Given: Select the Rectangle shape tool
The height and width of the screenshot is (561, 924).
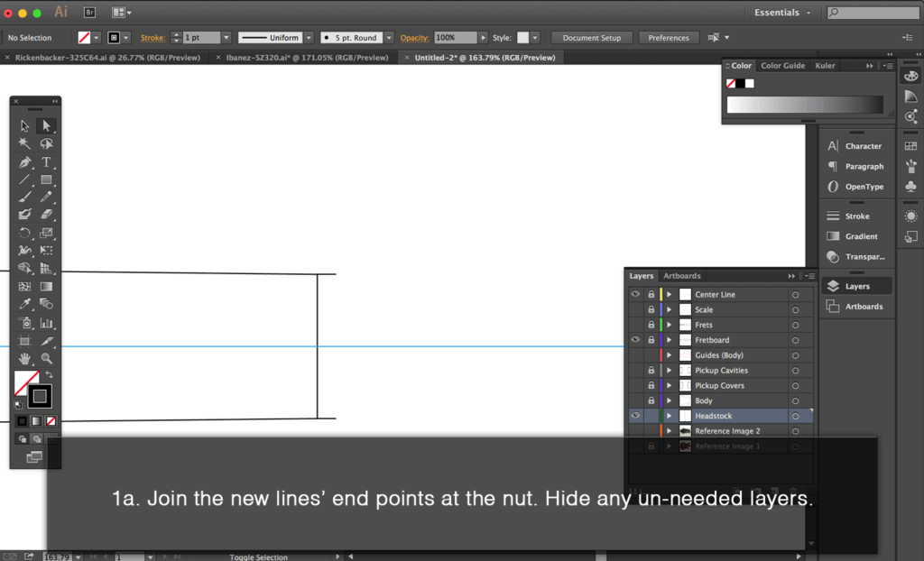Looking at the screenshot, I should coord(46,180).
